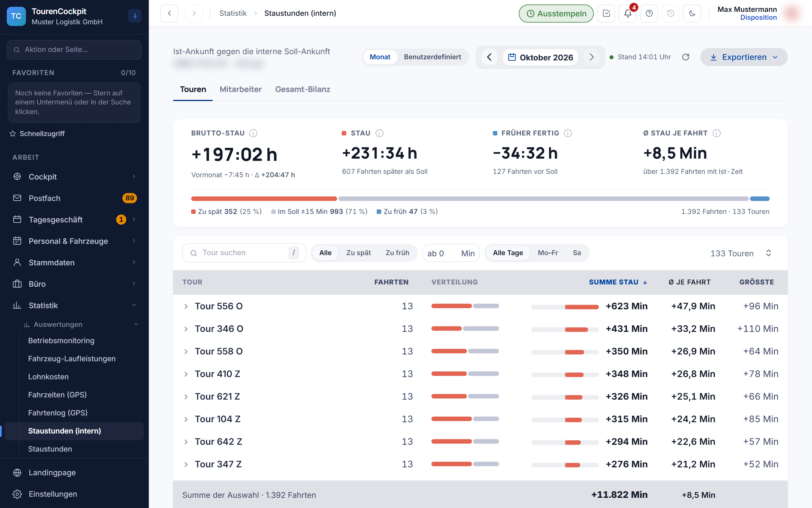This screenshot has width=812, height=508.
Task: Open the history clock icon
Action: point(671,14)
